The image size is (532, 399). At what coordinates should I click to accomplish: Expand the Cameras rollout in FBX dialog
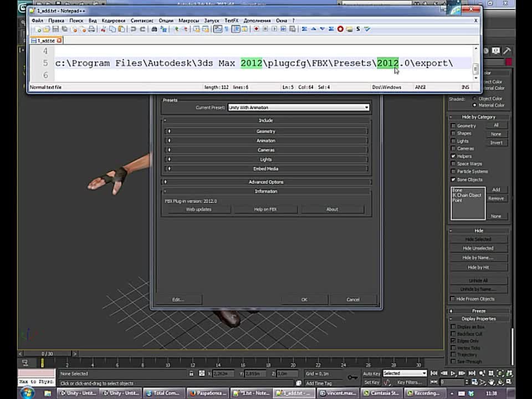click(266, 150)
